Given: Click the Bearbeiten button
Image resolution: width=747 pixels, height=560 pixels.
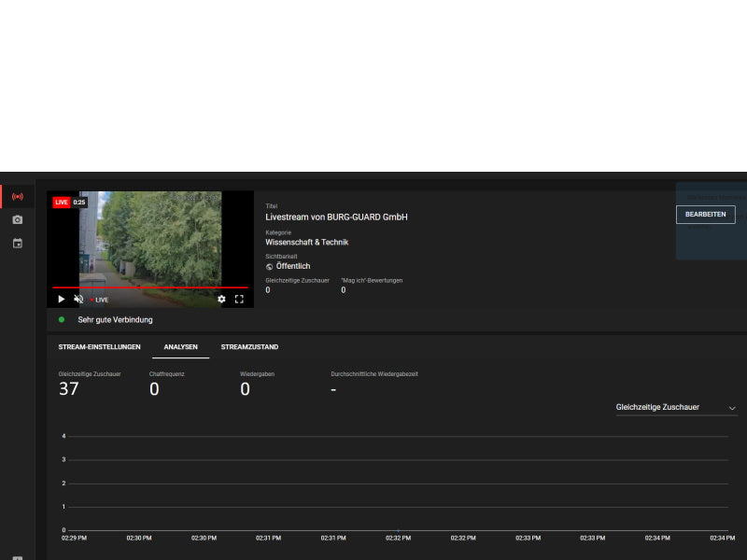Looking at the screenshot, I should coord(705,215).
